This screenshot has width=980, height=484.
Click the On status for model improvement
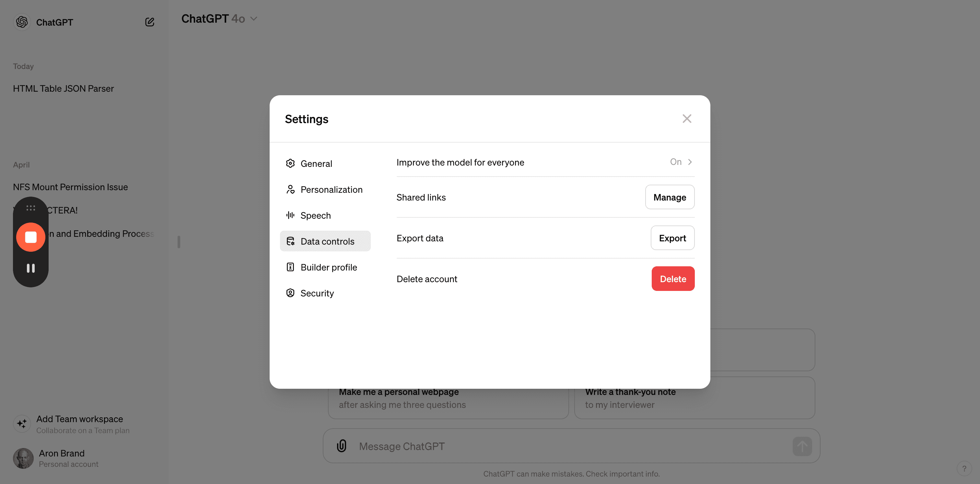point(676,162)
